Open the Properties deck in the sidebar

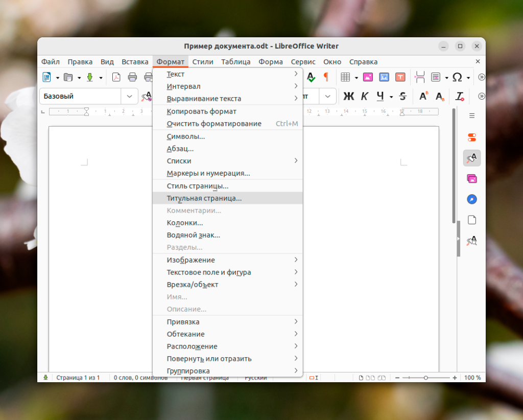click(472, 137)
